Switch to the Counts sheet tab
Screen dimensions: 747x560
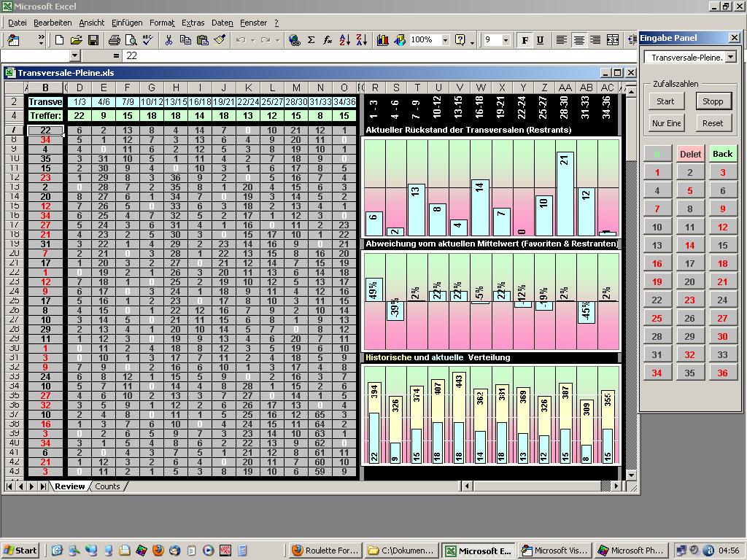coord(107,486)
